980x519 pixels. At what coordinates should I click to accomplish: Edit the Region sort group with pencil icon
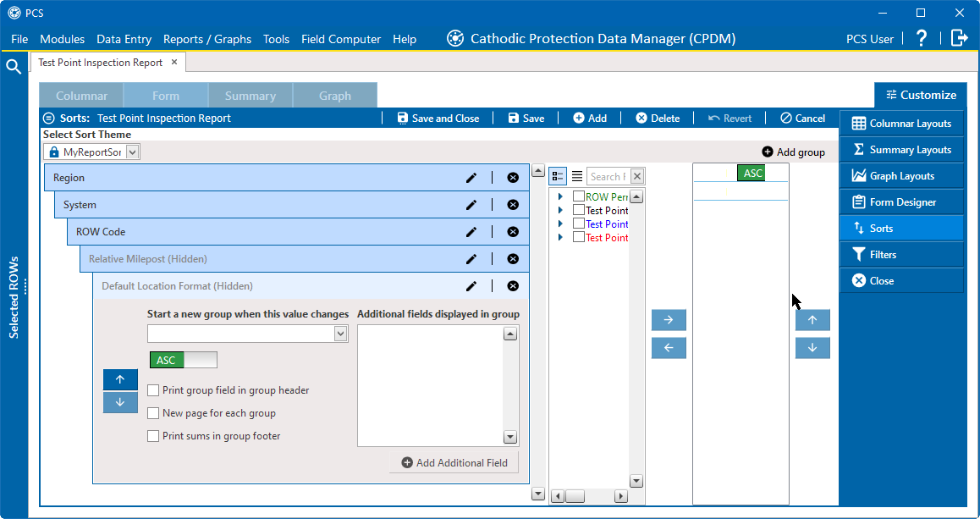(471, 177)
